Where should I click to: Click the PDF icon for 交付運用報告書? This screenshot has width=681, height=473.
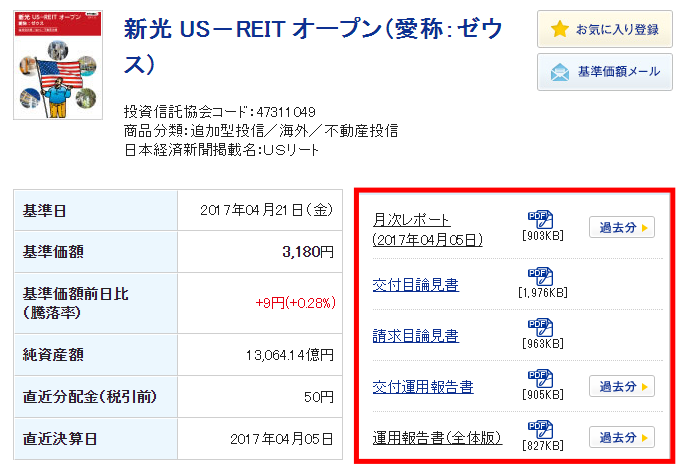[540, 378]
